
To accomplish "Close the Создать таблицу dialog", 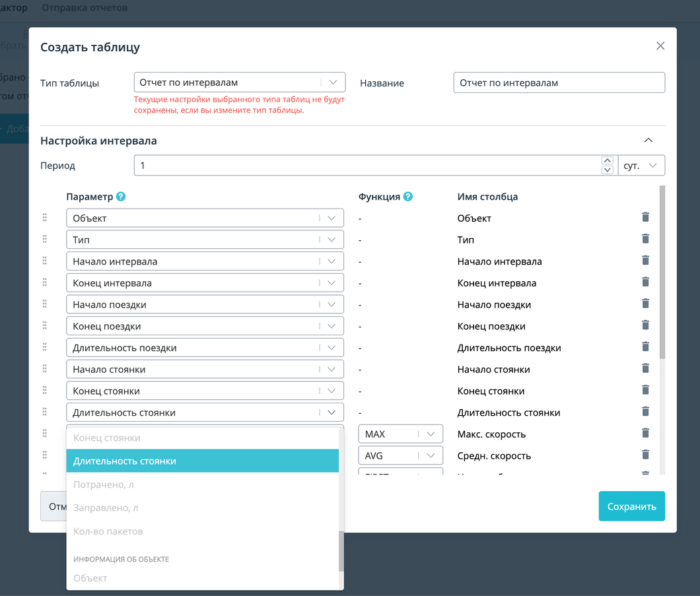I will tap(660, 46).
